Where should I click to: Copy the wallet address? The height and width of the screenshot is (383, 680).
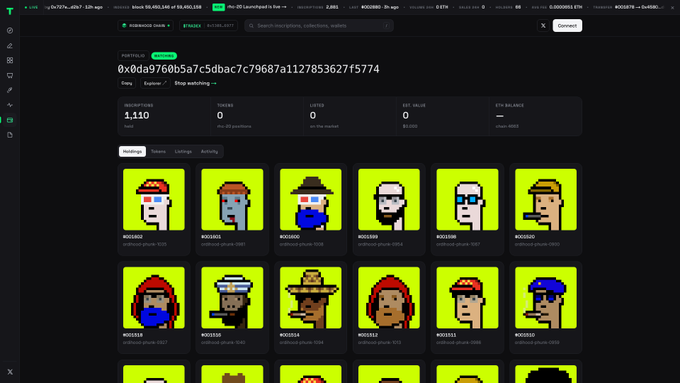[x=127, y=83]
